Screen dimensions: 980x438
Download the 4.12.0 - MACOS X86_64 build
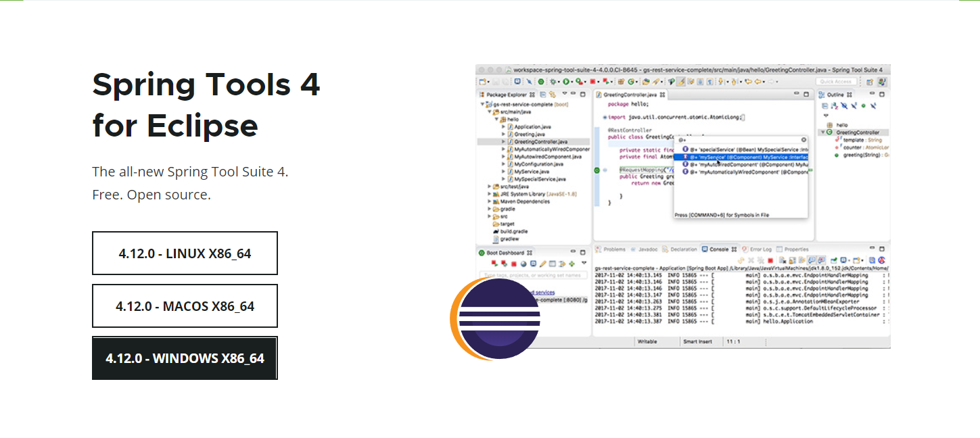point(185,306)
